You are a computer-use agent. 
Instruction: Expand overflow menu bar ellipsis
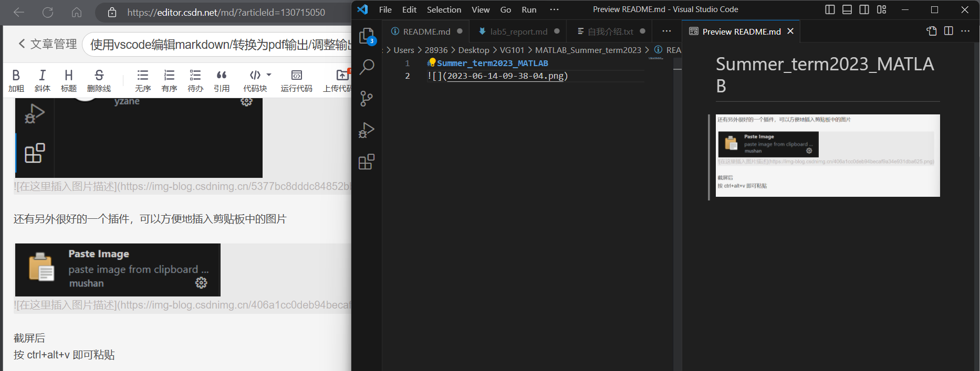554,9
